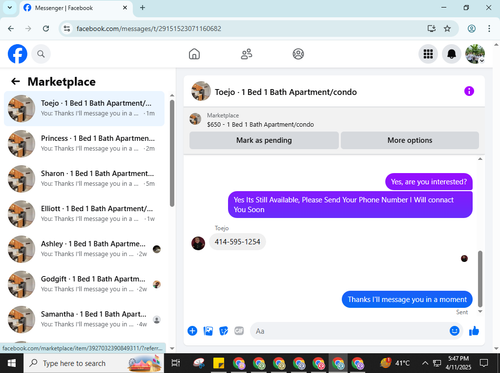Viewport: 500px width, 373px height.
Task: Choose a GIF icon in composer
Action: [x=239, y=331]
